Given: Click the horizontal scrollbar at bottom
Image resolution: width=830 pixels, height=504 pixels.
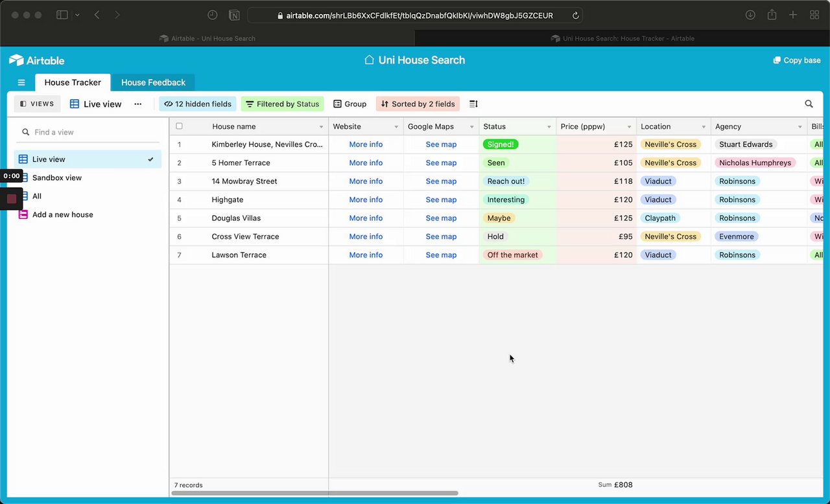Looking at the screenshot, I should tap(314, 493).
